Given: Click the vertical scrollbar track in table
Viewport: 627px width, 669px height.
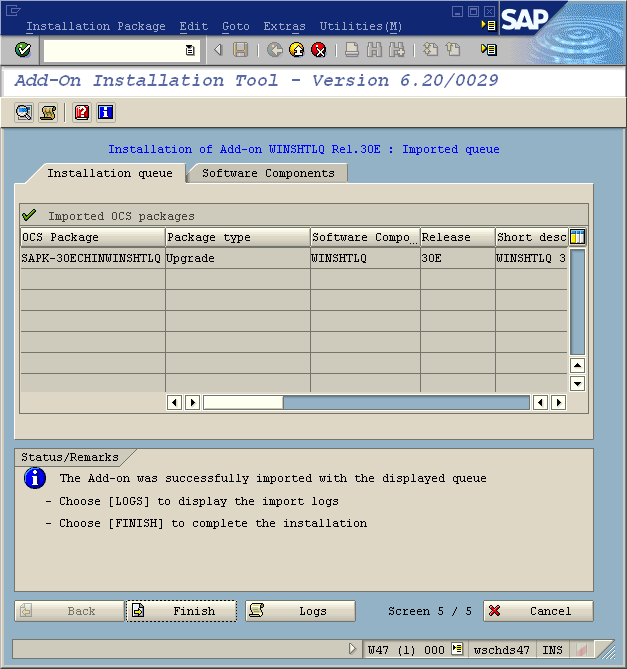Looking at the screenshot, I should click(578, 302).
